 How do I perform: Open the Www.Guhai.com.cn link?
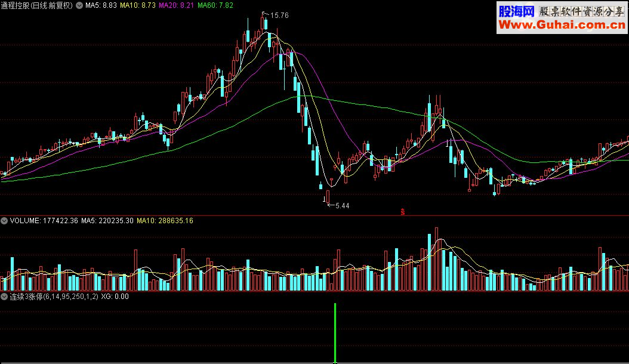coord(562,25)
